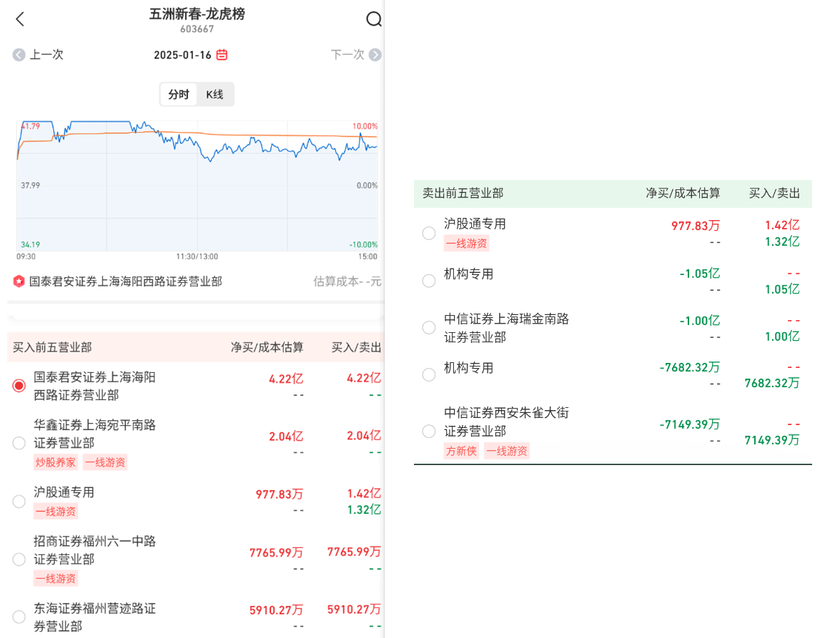Go to next record arrow icon
The height and width of the screenshot is (638, 840).
point(375,55)
